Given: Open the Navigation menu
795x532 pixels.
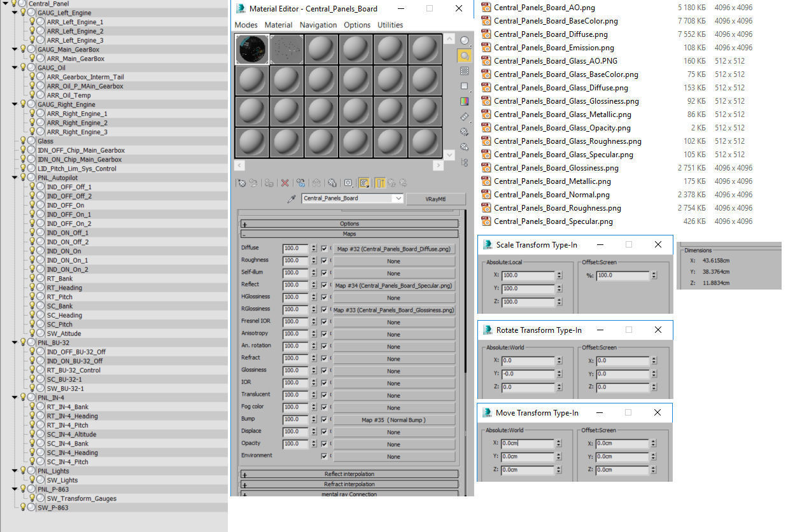Looking at the screenshot, I should (318, 25).
